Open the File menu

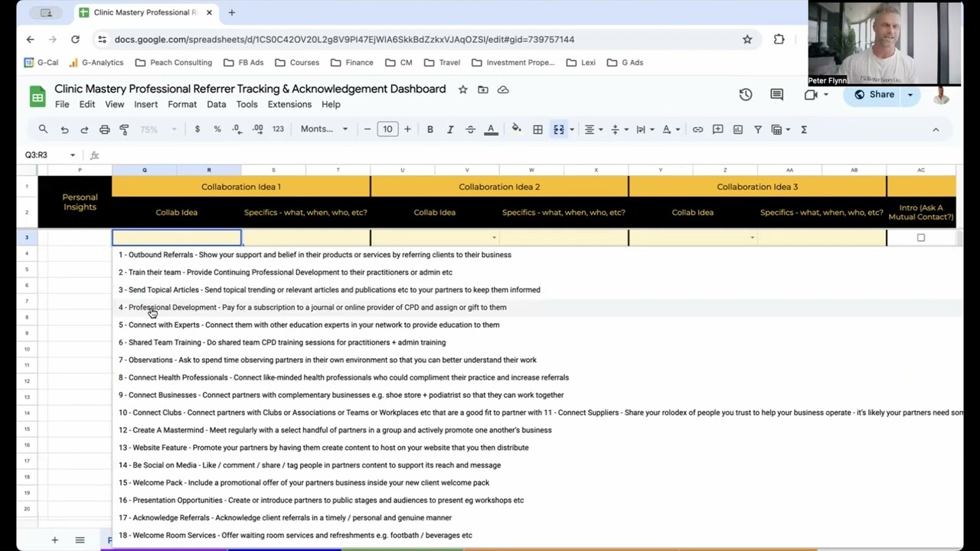[62, 104]
